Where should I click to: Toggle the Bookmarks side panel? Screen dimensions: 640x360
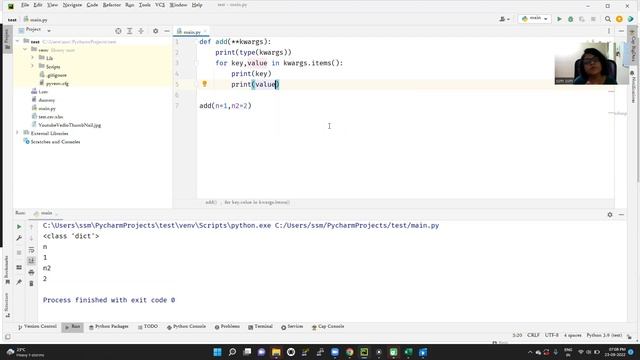(7, 269)
